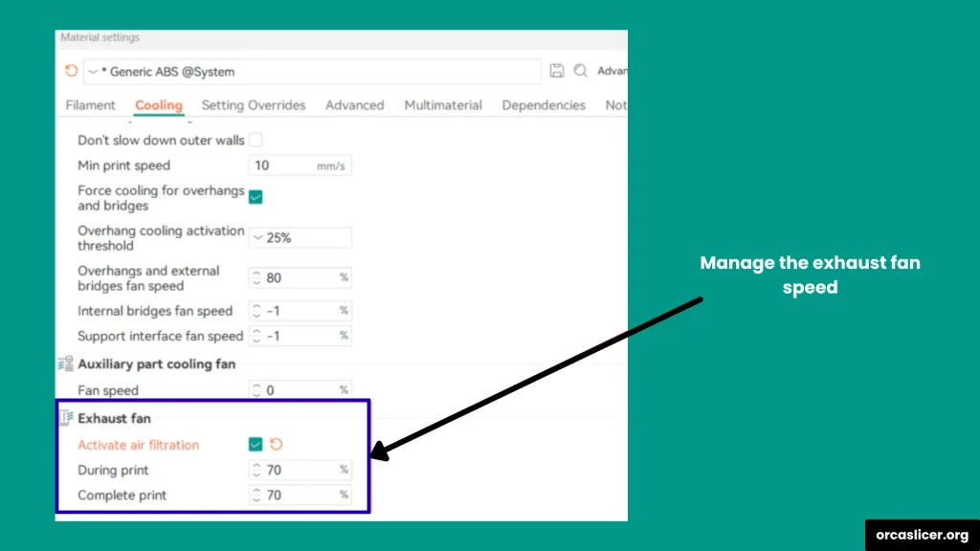
Task: Open the Generic ABS @System preset dropdown
Action: (93, 72)
